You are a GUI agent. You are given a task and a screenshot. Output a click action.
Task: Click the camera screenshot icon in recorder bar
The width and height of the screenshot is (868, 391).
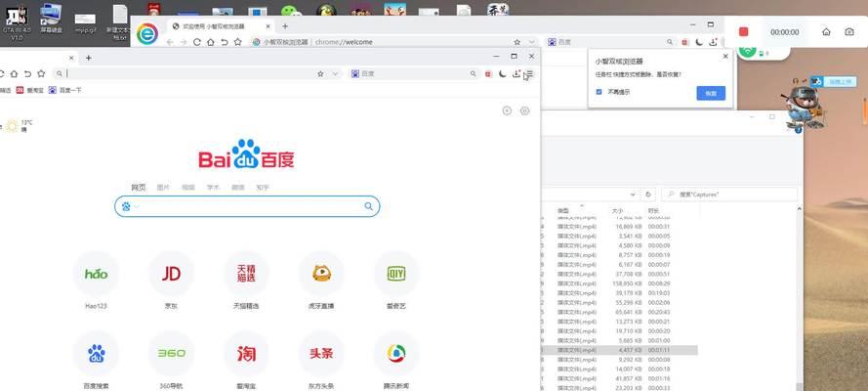click(849, 32)
